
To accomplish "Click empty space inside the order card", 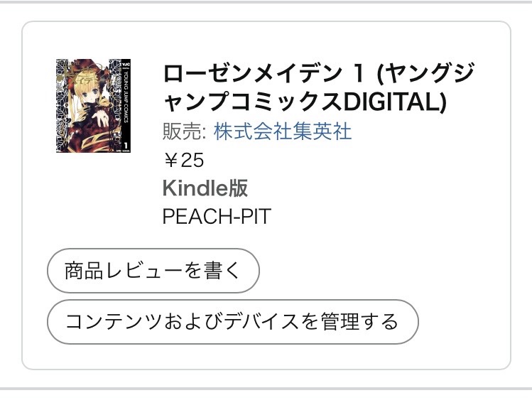I will [x=426, y=213].
